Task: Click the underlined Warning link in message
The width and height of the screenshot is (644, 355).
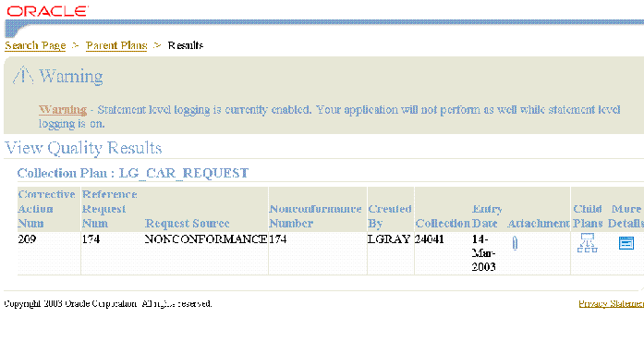Action: click(63, 110)
